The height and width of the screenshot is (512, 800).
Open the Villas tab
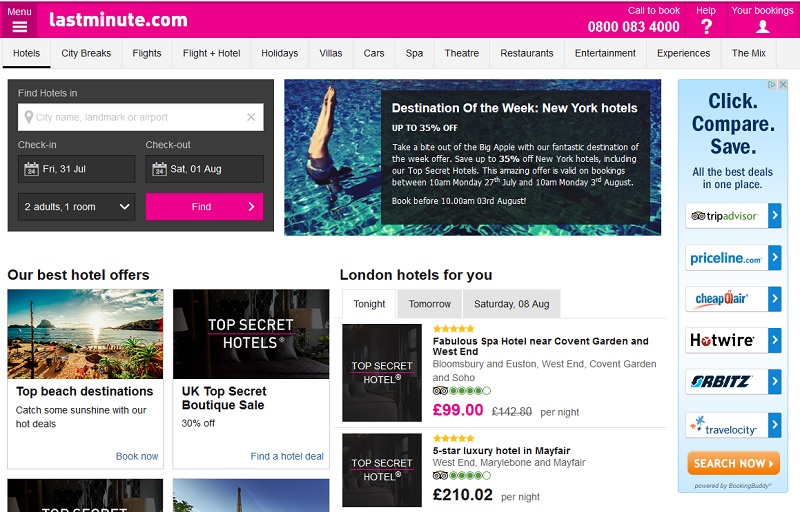[x=331, y=54]
